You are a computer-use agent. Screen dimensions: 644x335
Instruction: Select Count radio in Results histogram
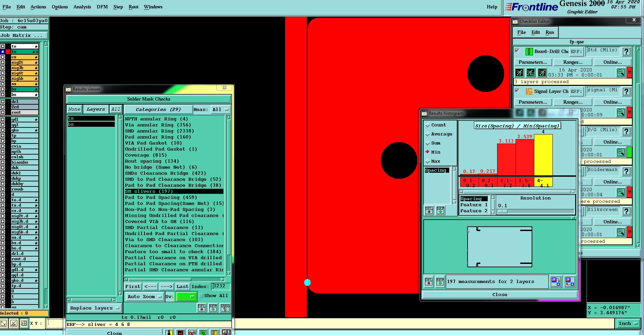point(428,125)
